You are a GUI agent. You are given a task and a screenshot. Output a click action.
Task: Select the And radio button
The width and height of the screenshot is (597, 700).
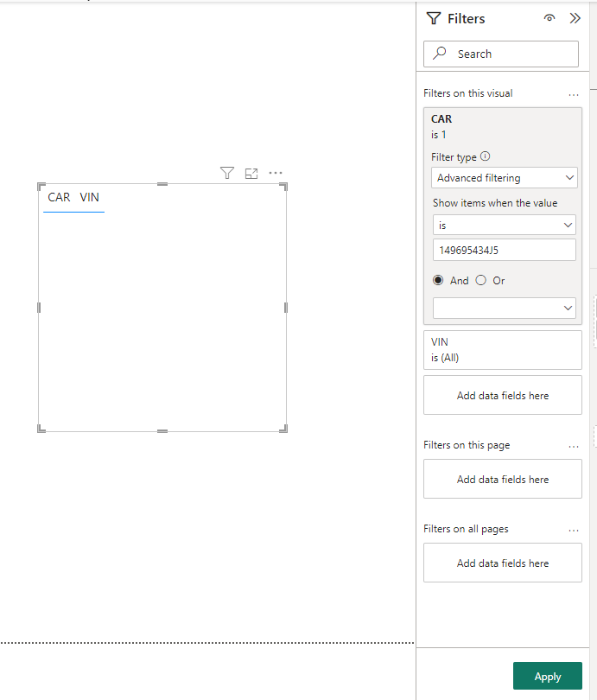438,280
